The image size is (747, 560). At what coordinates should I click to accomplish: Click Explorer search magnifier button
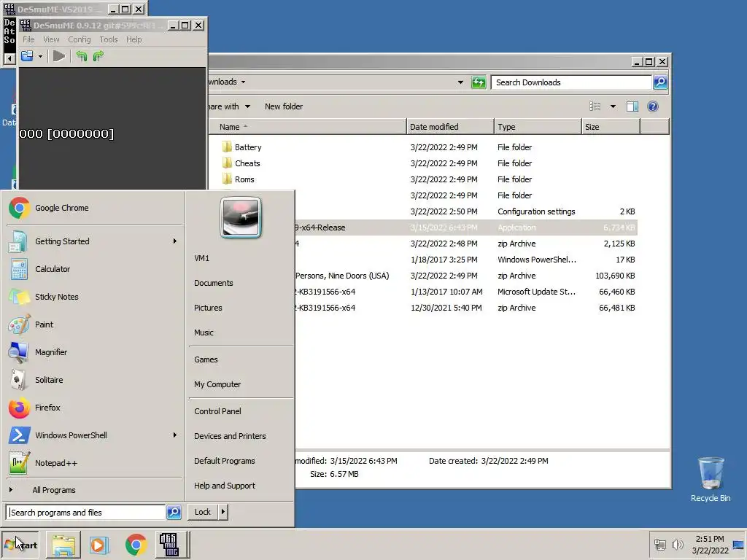point(660,82)
